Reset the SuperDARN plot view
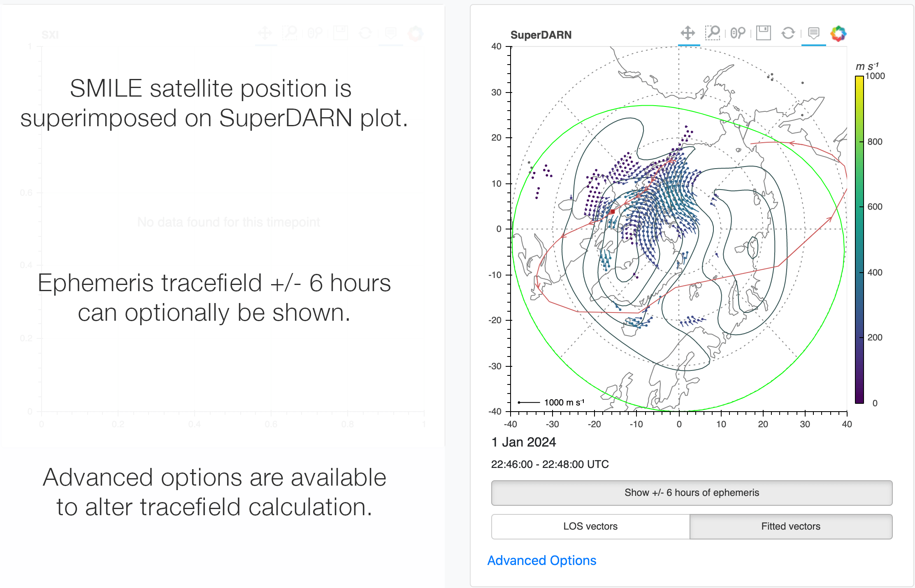The height and width of the screenshot is (588, 915). (x=788, y=33)
